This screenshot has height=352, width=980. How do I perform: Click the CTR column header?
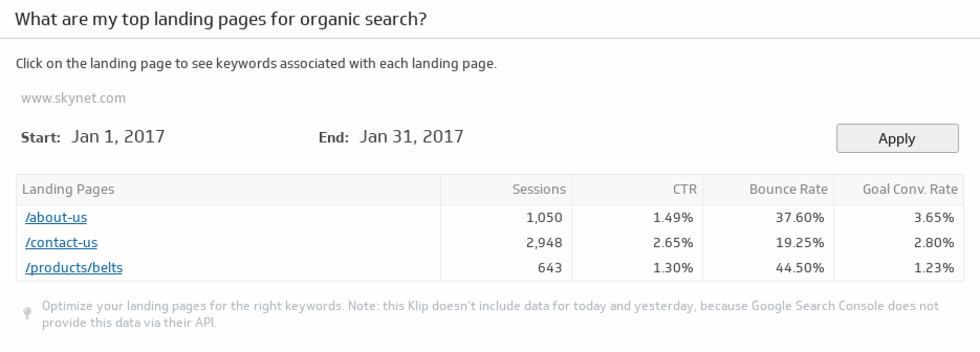[x=684, y=190]
